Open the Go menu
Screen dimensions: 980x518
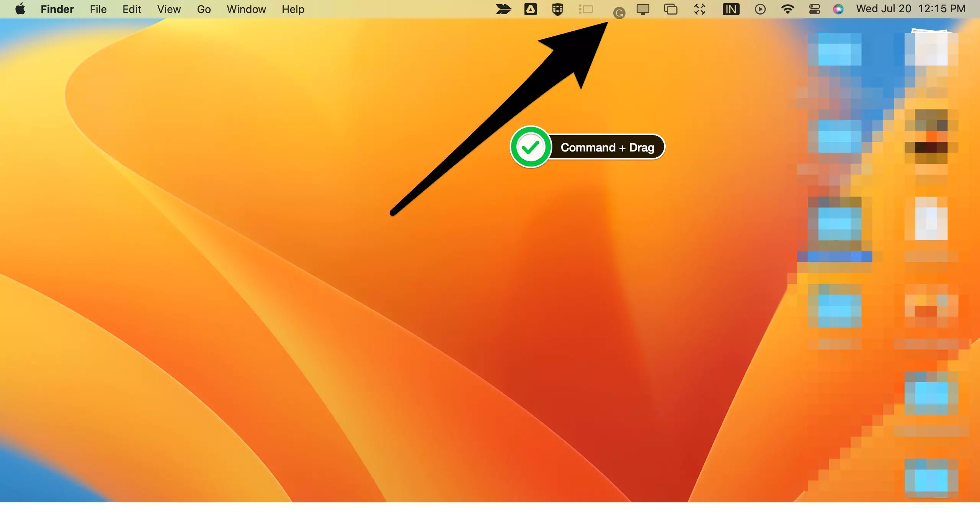[203, 9]
